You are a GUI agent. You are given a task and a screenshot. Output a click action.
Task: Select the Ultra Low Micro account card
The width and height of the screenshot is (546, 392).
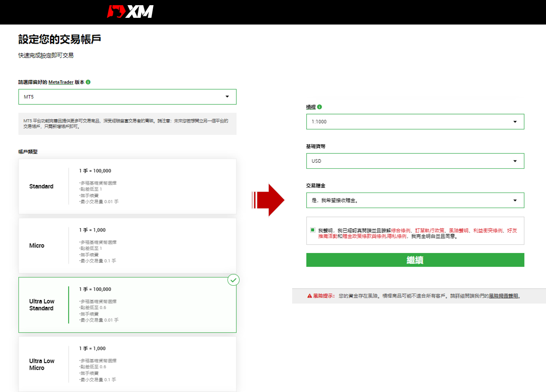pos(127,364)
